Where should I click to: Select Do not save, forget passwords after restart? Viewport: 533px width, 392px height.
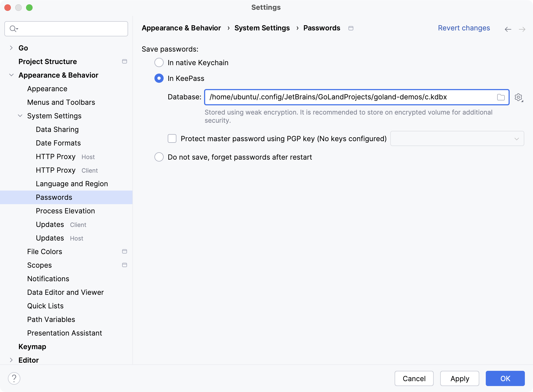pos(159,157)
